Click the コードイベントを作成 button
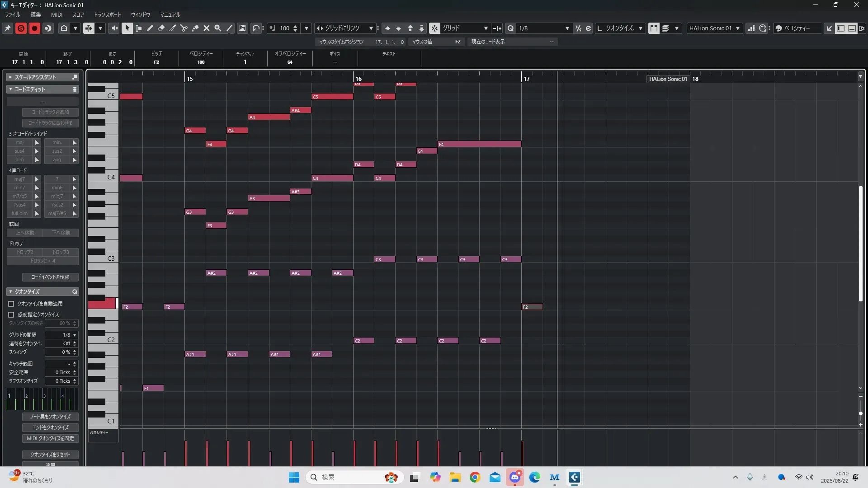This screenshot has height=488, width=868. (50, 277)
